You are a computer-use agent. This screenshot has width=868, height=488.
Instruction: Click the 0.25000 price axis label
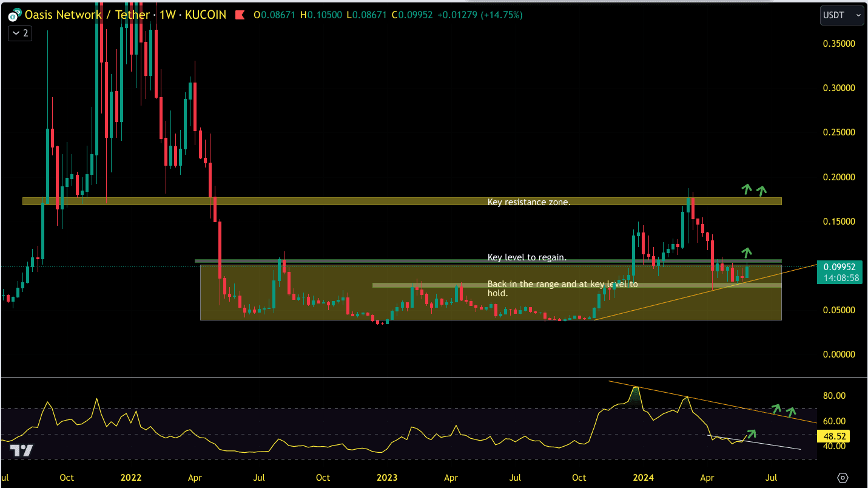point(839,132)
